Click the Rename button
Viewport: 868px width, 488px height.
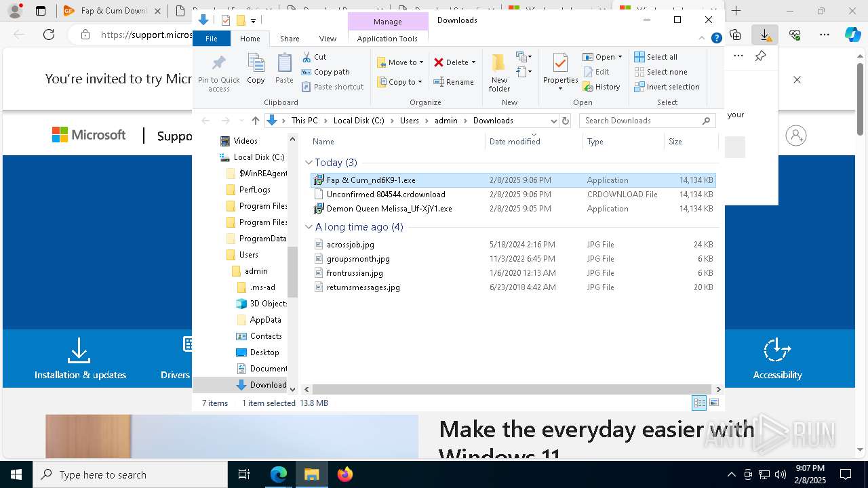[454, 82]
